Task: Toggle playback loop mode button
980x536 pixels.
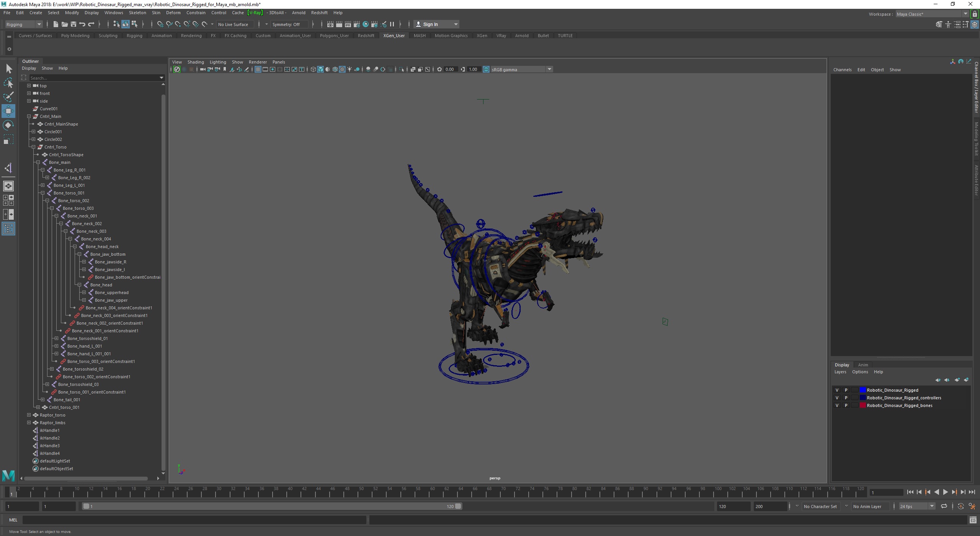Action: 944,506
